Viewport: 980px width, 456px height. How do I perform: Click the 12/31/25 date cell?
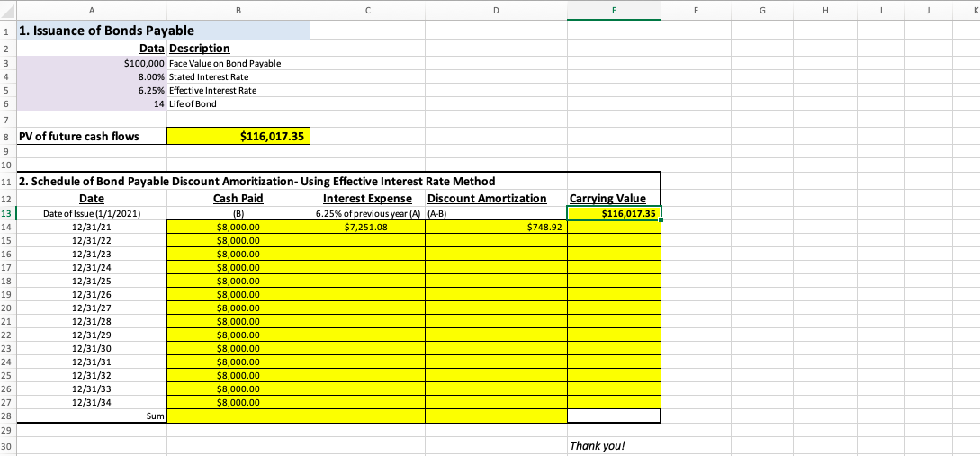coord(92,282)
